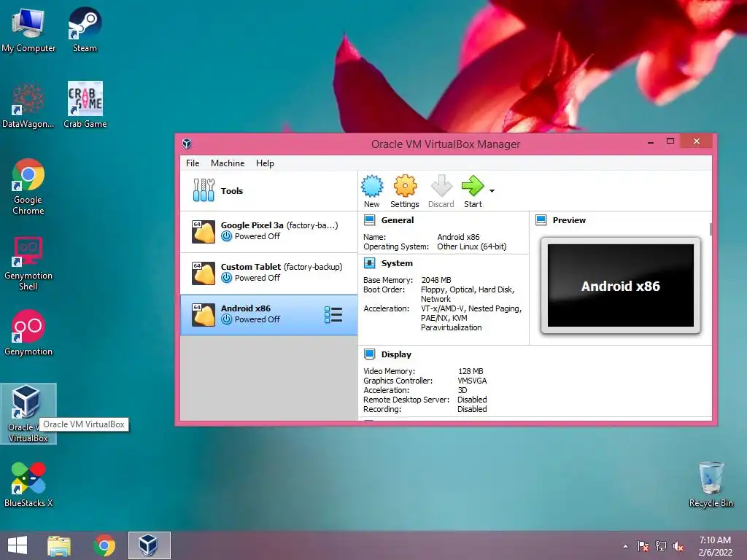Image resolution: width=747 pixels, height=560 pixels.
Task: Click the Google Pixel 3a OS icon
Action: point(204,232)
